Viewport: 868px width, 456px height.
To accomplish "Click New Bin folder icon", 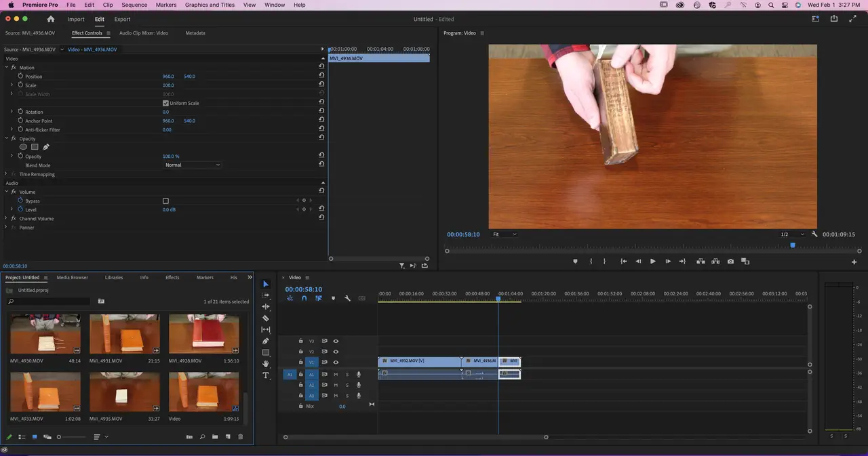I will click(x=215, y=437).
